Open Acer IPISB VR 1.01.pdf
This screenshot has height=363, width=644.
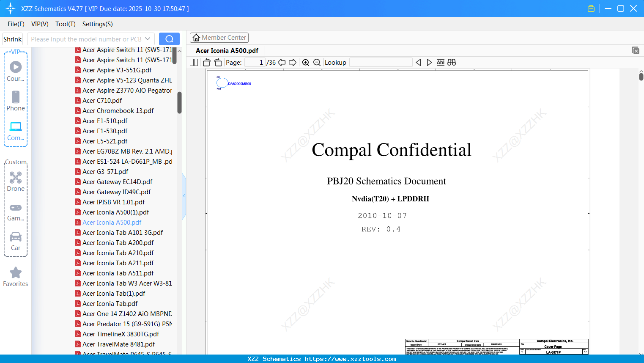(x=114, y=202)
